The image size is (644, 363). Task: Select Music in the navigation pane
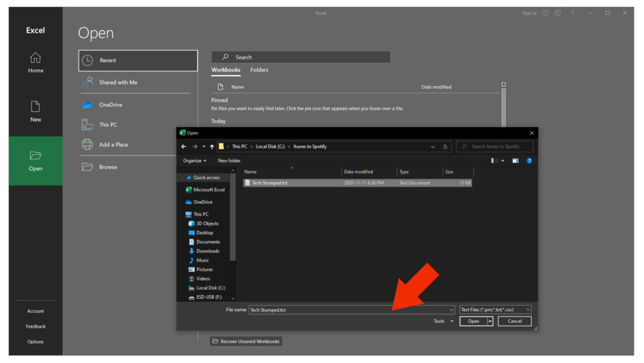(x=199, y=260)
